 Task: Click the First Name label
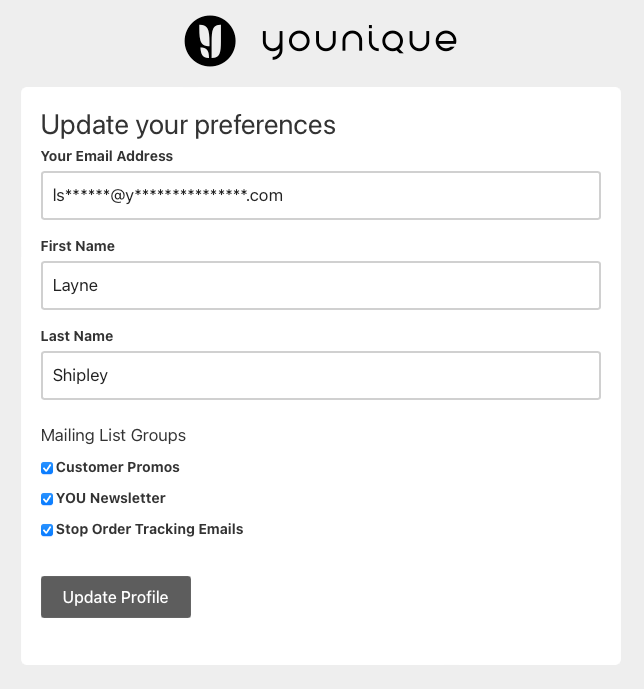click(78, 246)
